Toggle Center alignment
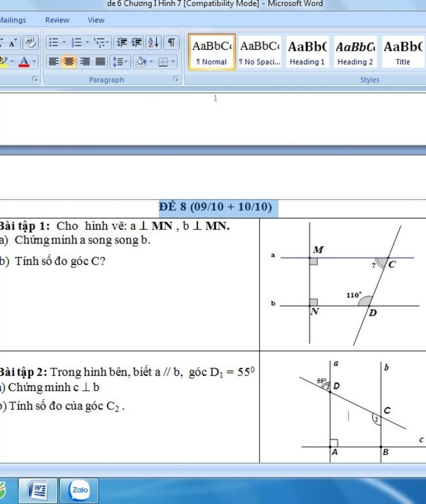Screen dimensions: 426x504 click(x=69, y=62)
